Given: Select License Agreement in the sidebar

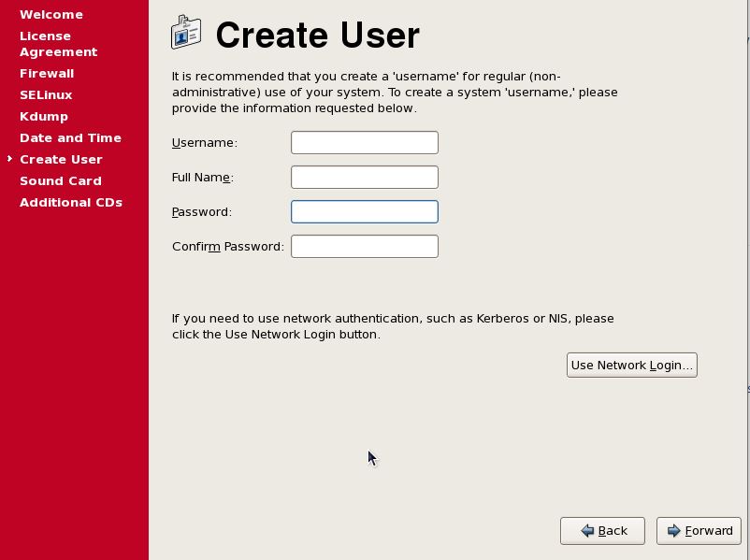Looking at the screenshot, I should click(x=58, y=44).
